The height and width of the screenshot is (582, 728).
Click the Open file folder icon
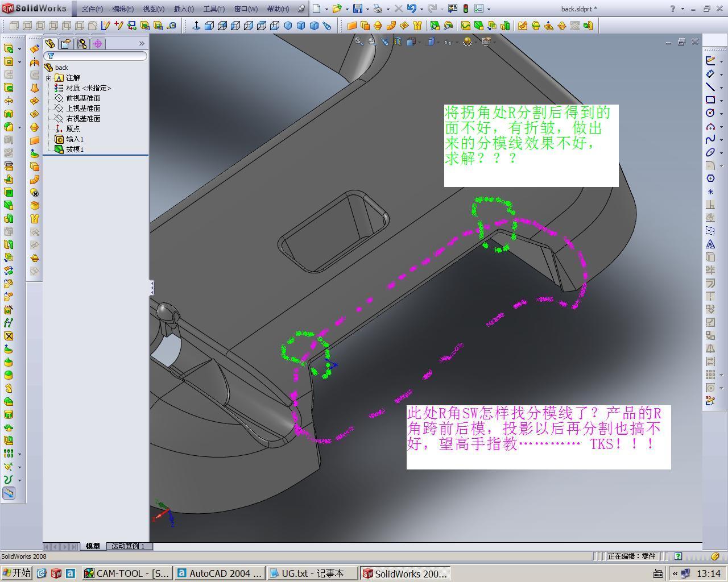pos(337,9)
